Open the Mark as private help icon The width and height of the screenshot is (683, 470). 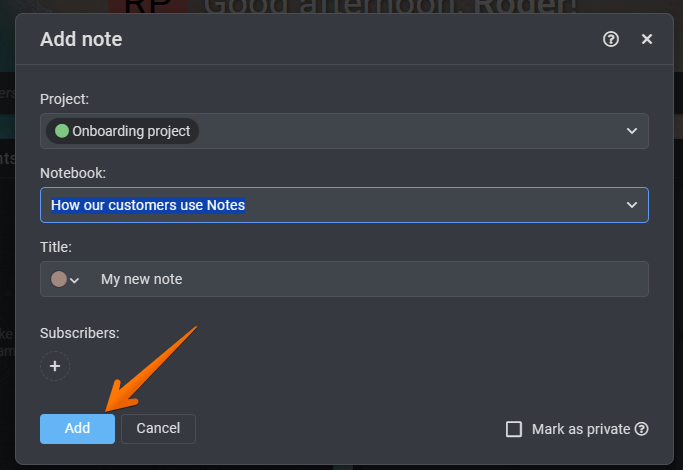[642, 429]
